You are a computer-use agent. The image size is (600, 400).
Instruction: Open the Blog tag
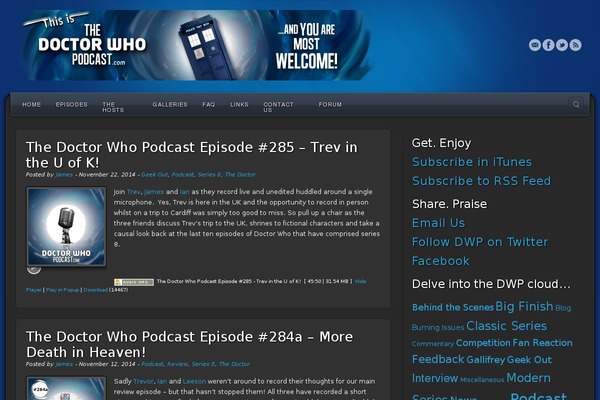(x=563, y=308)
